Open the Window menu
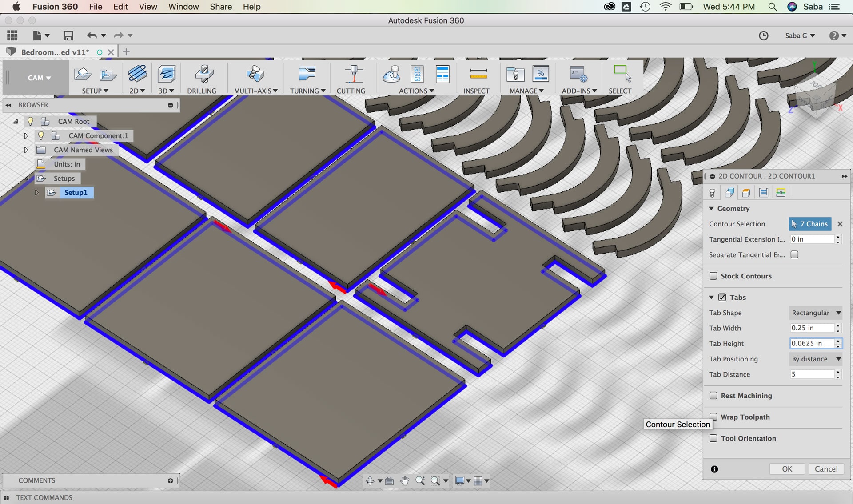This screenshot has height=504, width=853. click(183, 7)
